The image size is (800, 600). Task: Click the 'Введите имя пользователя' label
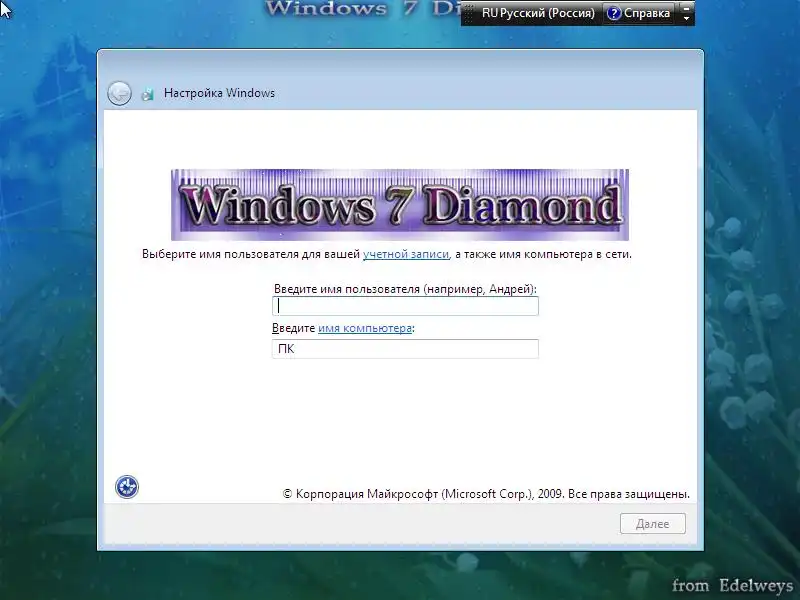coord(405,289)
